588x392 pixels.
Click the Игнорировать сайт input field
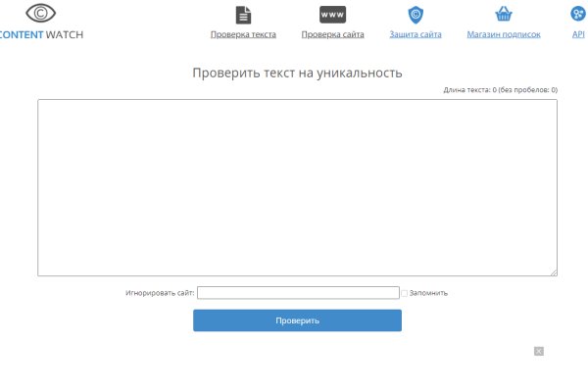coord(298,293)
